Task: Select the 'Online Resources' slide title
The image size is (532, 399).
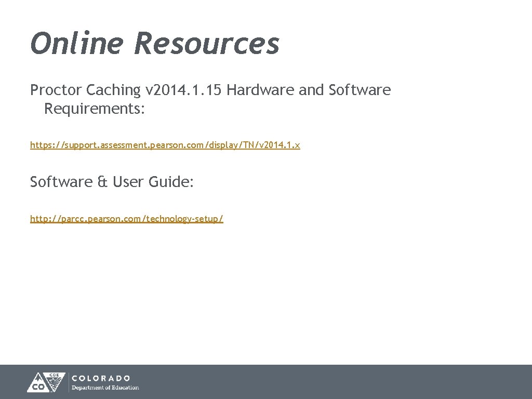Action: pos(155,43)
